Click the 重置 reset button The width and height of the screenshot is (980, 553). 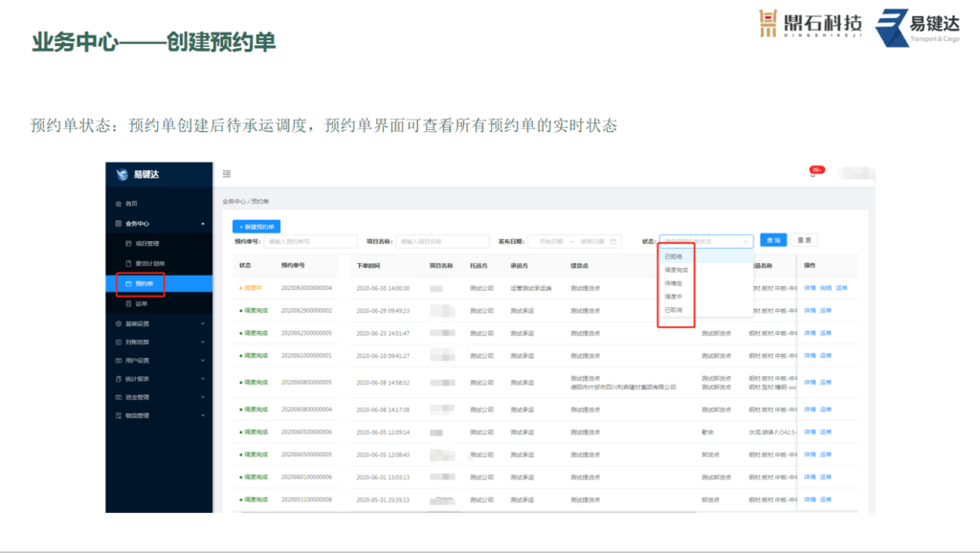pyautogui.click(x=804, y=240)
